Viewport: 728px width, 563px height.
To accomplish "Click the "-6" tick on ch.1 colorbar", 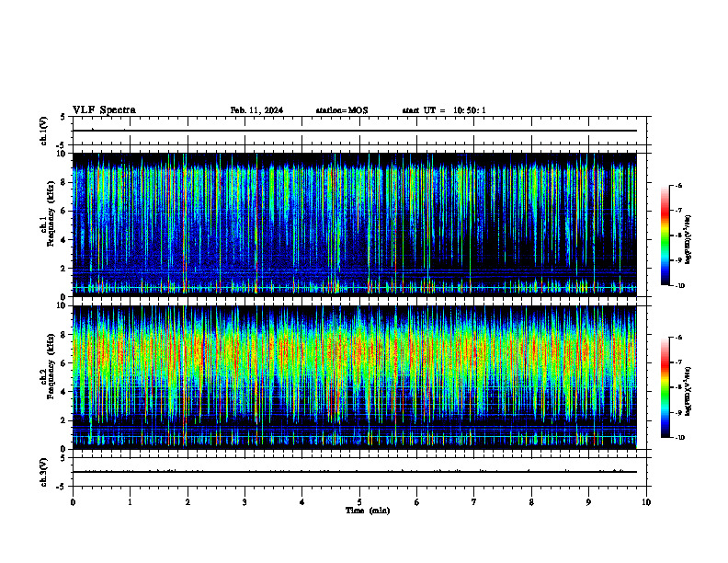I will coord(678,185).
